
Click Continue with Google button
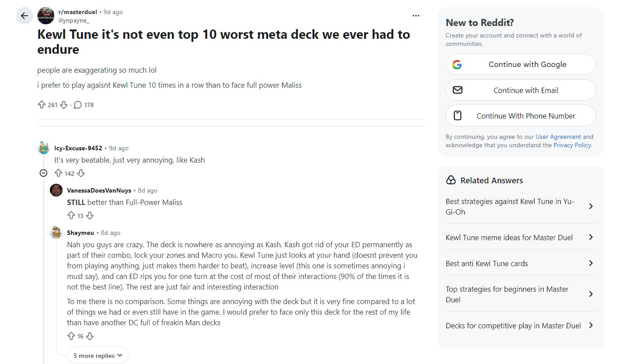point(521,64)
